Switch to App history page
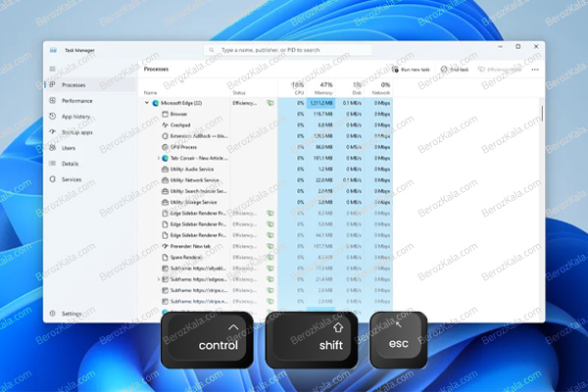 tap(90, 117)
